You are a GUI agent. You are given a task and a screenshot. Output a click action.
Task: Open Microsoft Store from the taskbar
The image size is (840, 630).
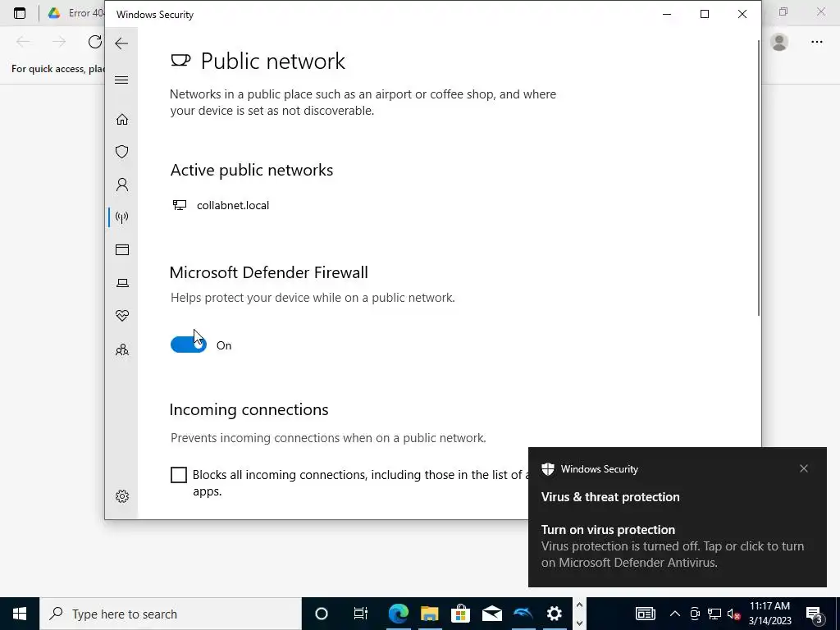461,614
